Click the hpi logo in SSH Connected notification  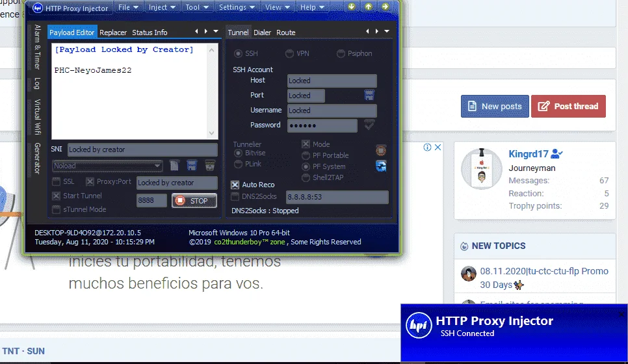[419, 326]
